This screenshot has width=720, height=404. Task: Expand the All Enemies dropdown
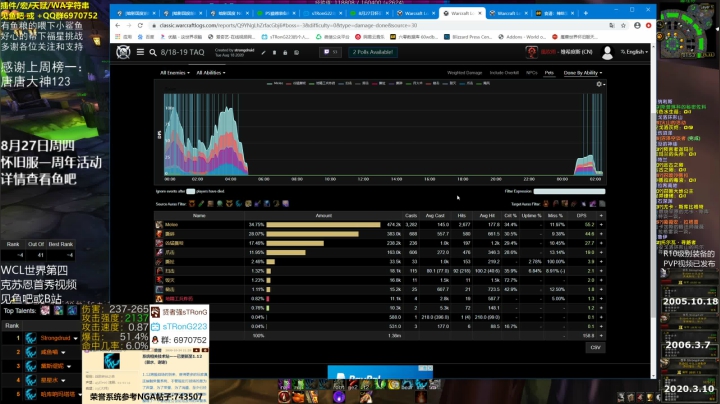[175, 73]
